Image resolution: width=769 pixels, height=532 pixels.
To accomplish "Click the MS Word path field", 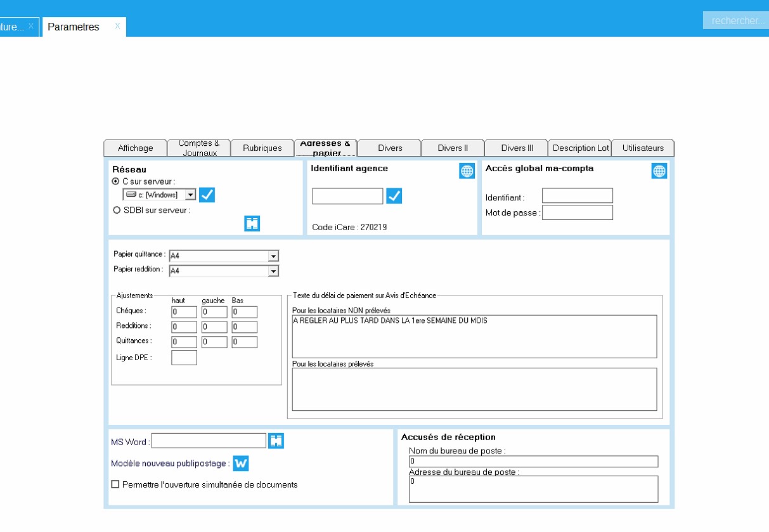I will tap(209, 441).
